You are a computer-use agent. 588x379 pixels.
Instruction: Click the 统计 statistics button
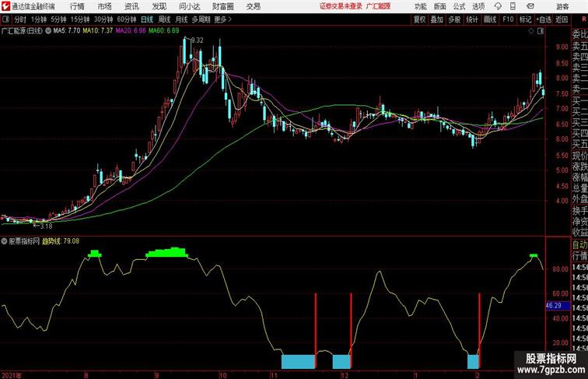[472, 19]
